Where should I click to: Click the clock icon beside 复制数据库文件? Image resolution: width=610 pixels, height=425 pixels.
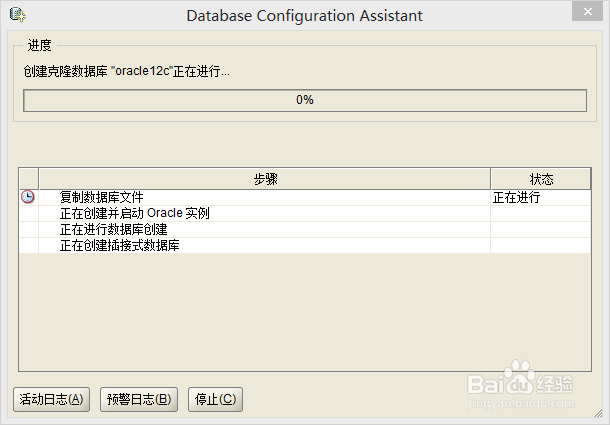point(28,197)
